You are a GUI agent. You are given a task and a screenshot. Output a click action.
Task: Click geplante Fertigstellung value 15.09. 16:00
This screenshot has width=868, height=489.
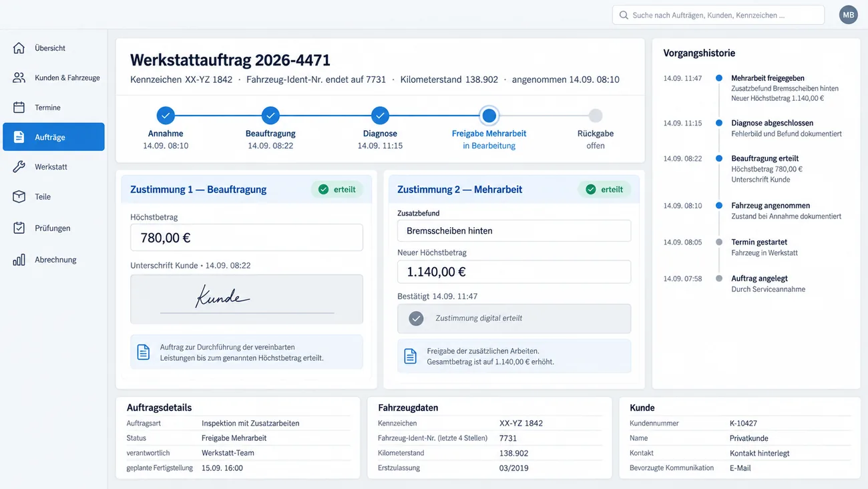[x=222, y=468]
